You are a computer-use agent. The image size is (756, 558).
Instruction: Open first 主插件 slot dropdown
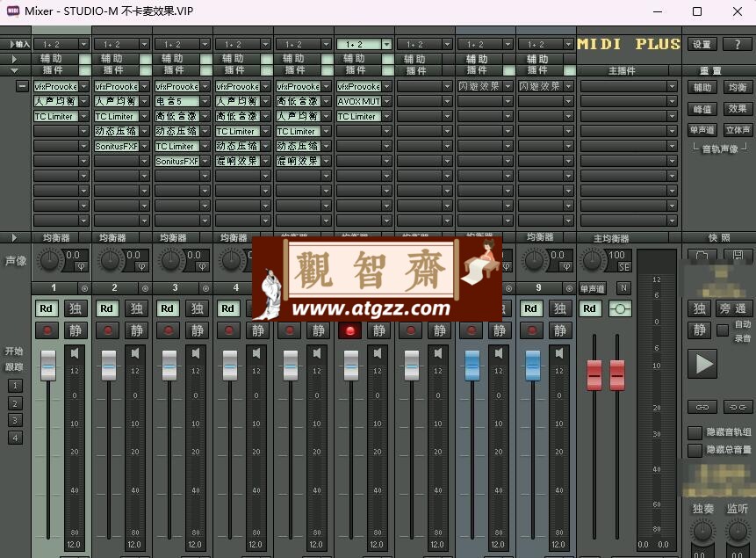click(672, 86)
